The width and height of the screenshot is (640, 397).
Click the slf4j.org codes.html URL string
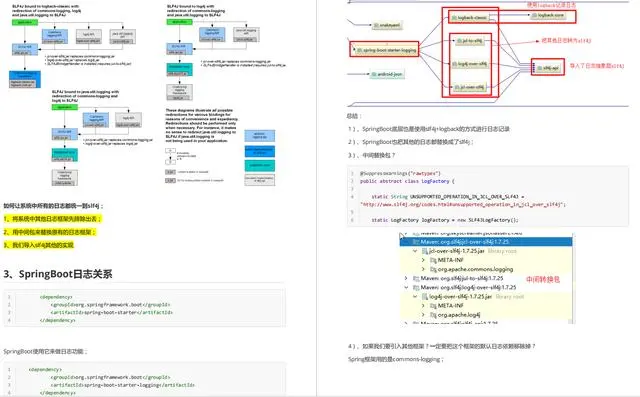pyautogui.click(x=463, y=204)
